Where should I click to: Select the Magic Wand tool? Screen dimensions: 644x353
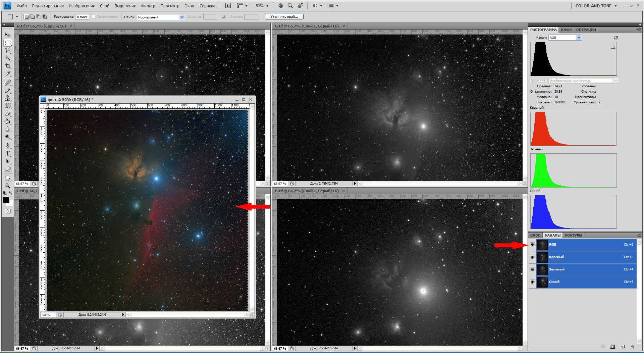coord(8,58)
